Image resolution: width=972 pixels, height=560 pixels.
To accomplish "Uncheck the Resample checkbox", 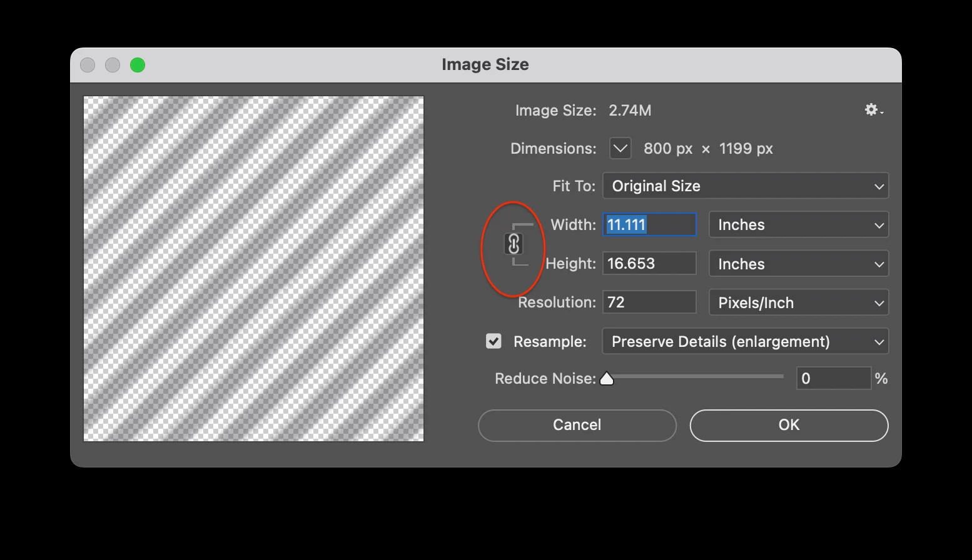I will 494,341.
